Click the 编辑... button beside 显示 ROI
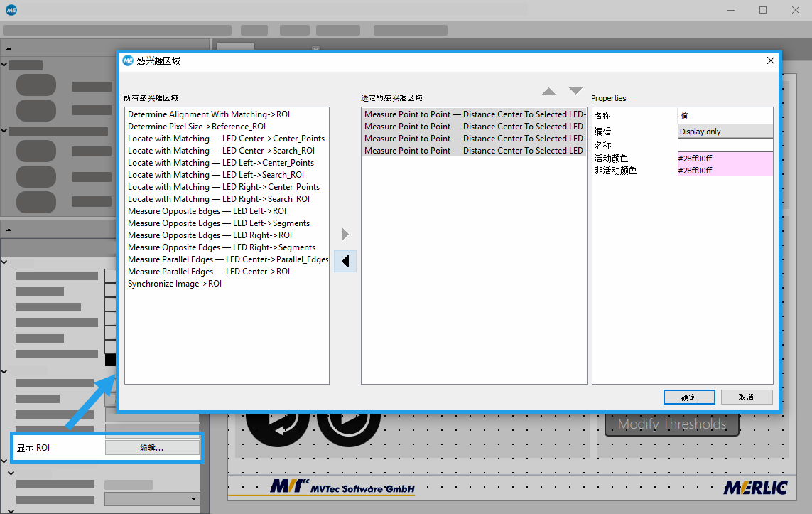 tap(152, 448)
